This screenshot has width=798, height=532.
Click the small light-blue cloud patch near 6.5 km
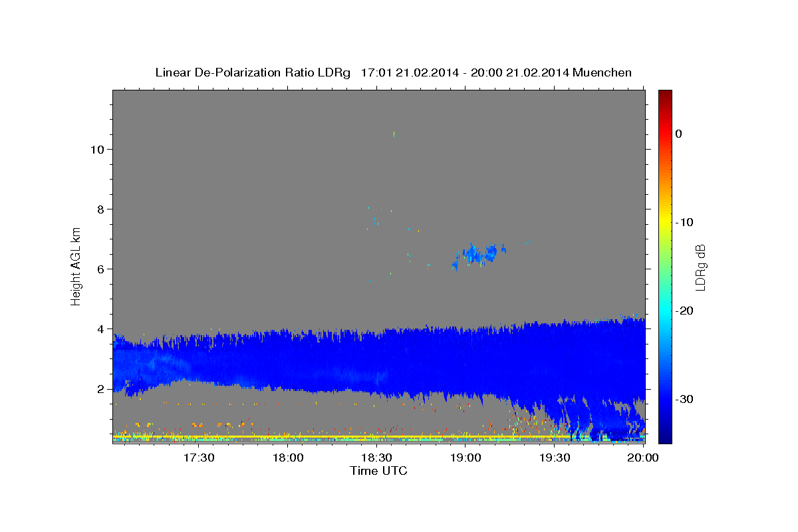tap(479, 255)
